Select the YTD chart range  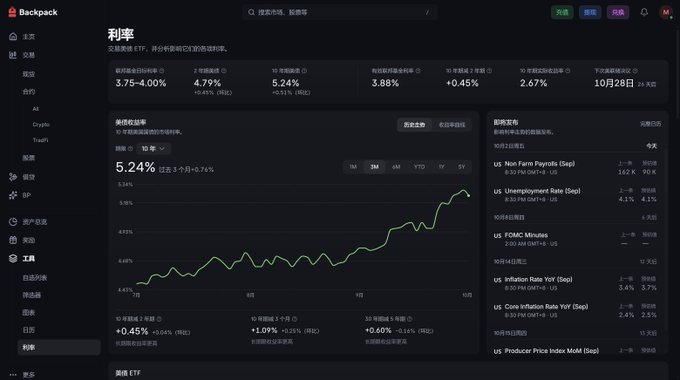[419, 167]
